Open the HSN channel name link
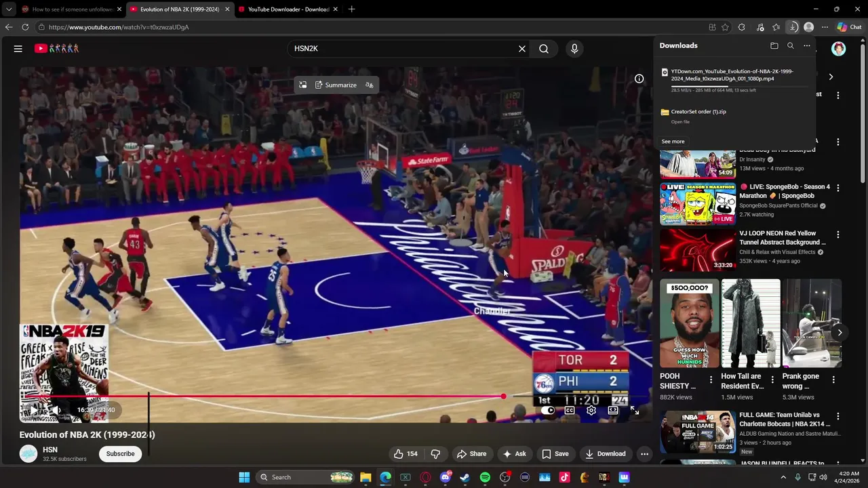The height and width of the screenshot is (488, 868). pos(50,450)
